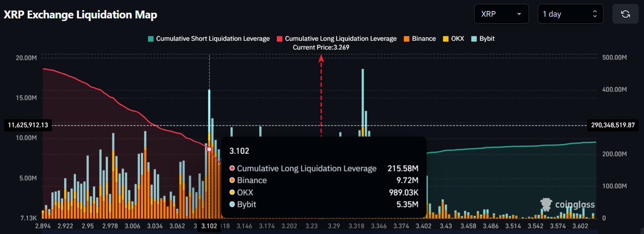The image size is (644, 234).
Task: Click green Cumulative Short legend swatch
Action: [151, 39]
